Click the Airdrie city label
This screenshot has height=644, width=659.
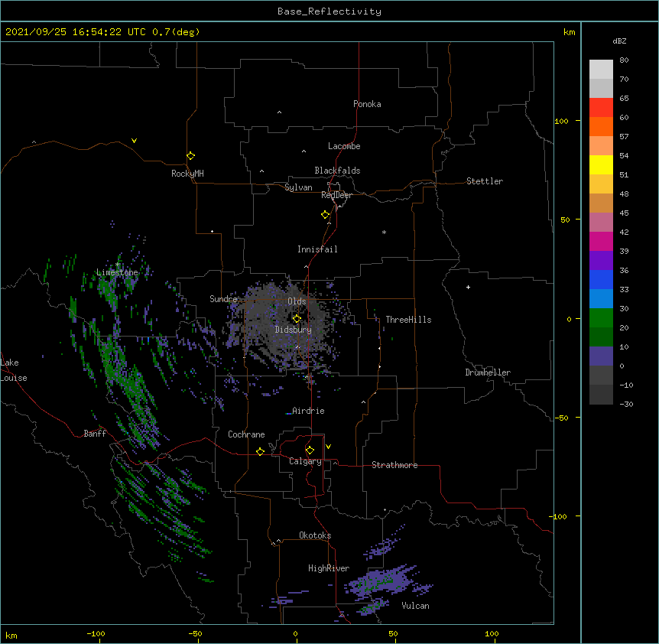(x=308, y=411)
